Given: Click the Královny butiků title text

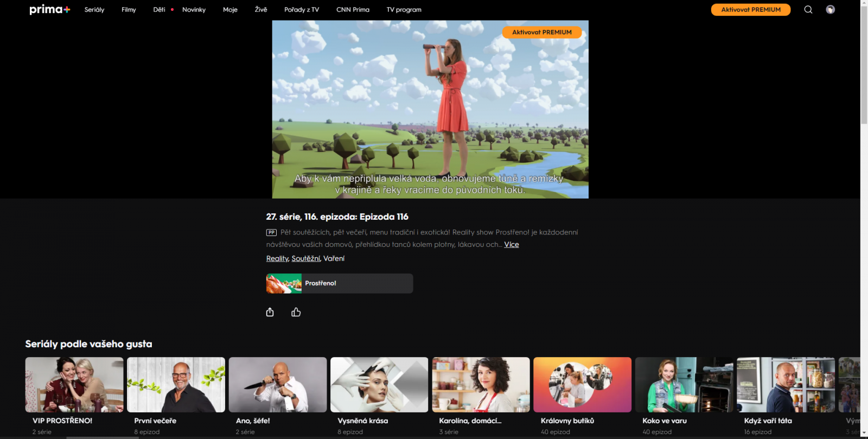Looking at the screenshot, I should [567, 421].
